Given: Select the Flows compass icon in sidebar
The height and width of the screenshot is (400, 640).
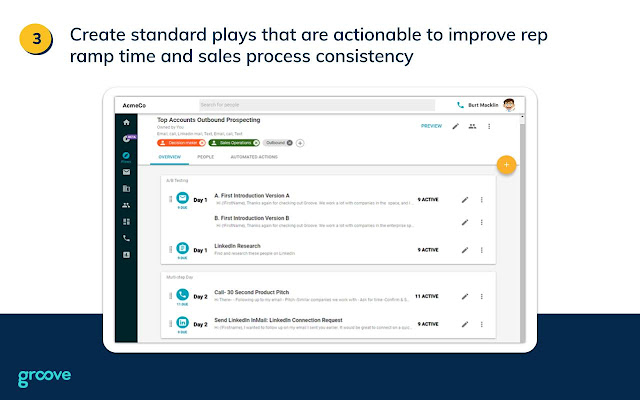Looking at the screenshot, I should [x=127, y=155].
